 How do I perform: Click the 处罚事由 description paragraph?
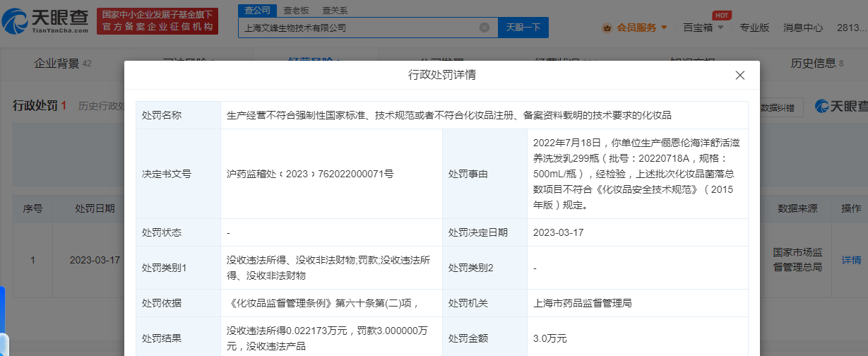[x=637, y=174]
